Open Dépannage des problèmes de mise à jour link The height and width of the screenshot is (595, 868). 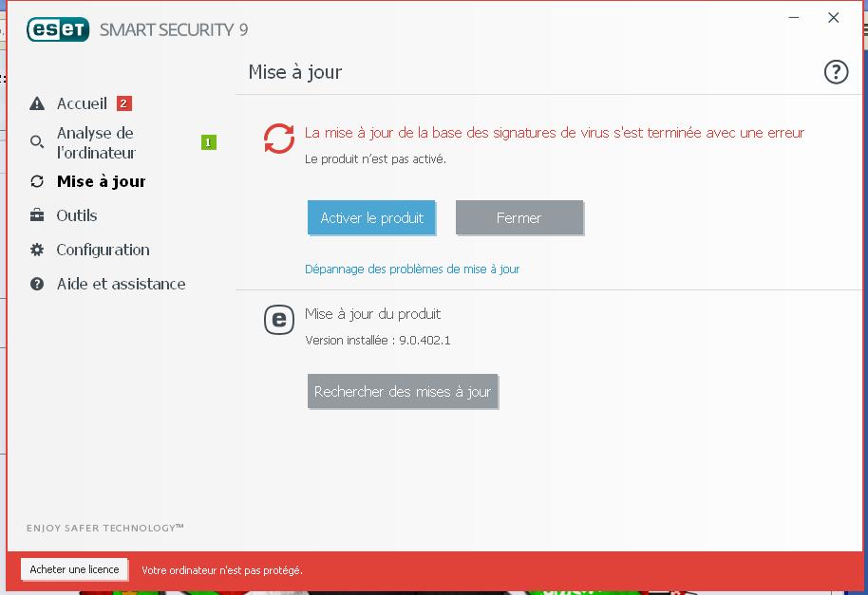(412, 270)
